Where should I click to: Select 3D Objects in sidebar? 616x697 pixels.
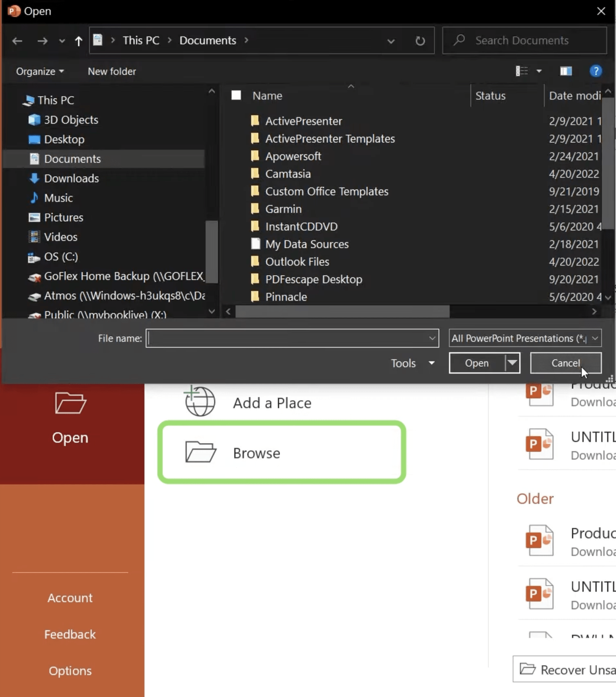pyautogui.click(x=71, y=120)
